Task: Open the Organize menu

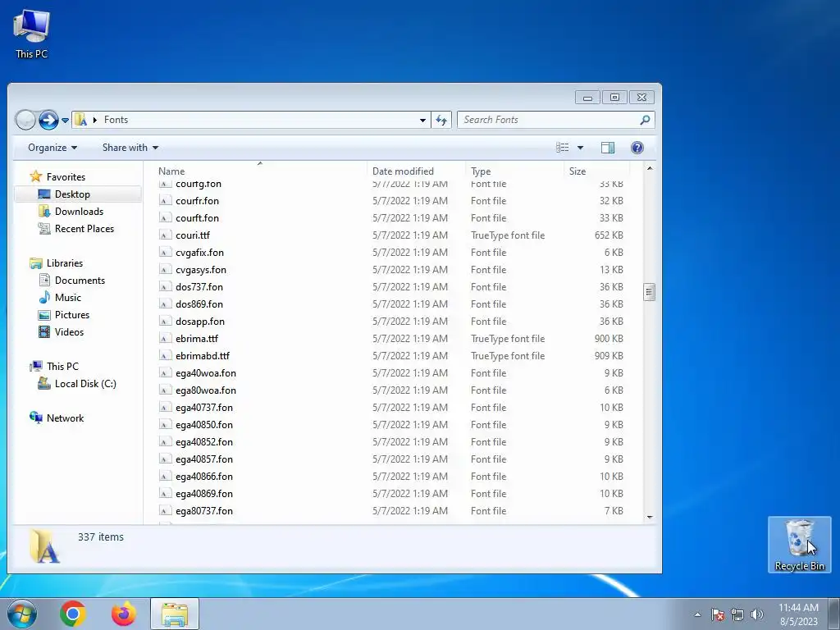Action: click(x=52, y=148)
